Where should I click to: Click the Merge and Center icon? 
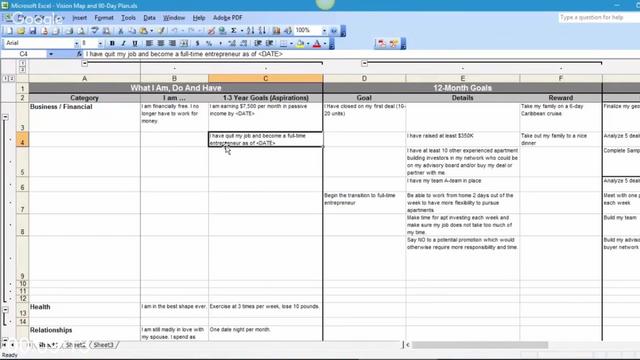pos(184,43)
